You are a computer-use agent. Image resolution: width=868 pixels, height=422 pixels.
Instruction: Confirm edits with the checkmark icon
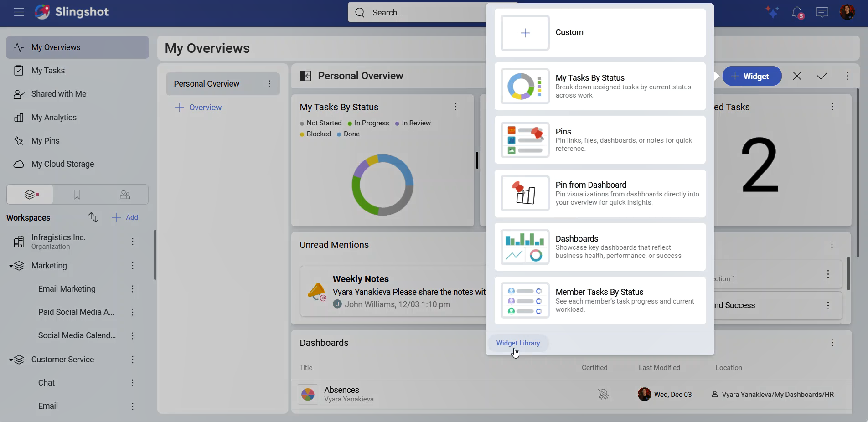(x=822, y=76)
